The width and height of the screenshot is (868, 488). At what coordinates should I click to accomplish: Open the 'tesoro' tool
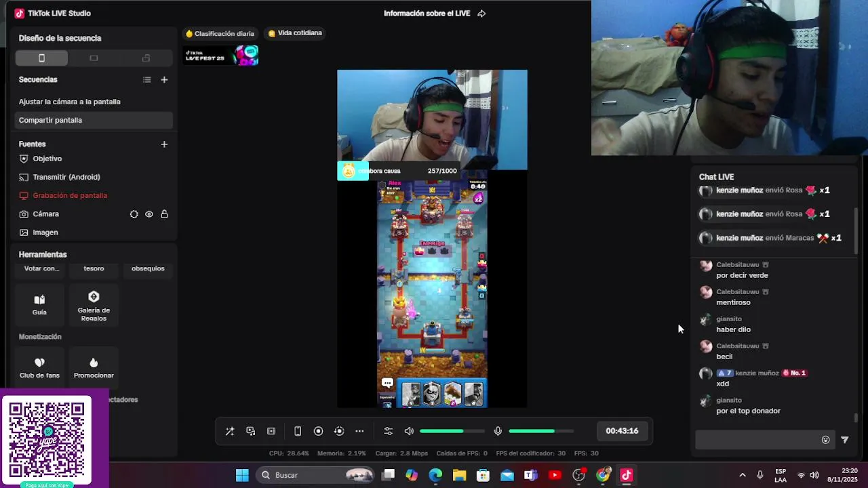94,268
